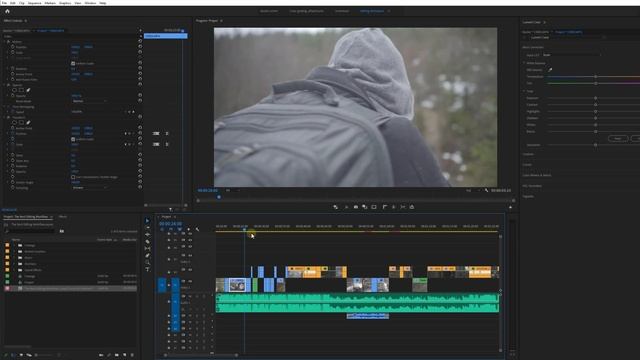Click the New Item icon in Project panel
This screenshot has height=360, width=640.
coord(124,355)
